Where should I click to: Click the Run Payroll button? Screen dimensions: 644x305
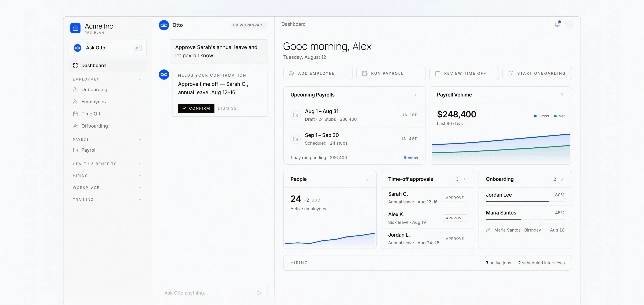tap(391, 73)
